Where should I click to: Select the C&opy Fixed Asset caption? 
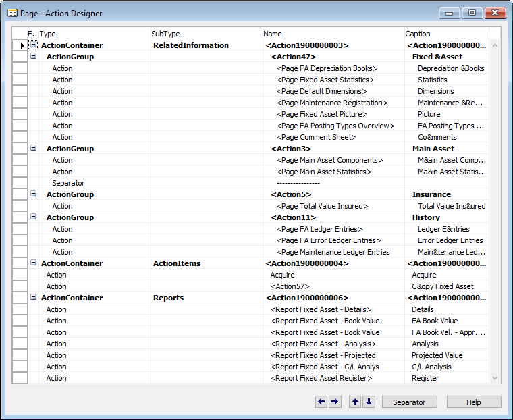click(x=447, y=286)
